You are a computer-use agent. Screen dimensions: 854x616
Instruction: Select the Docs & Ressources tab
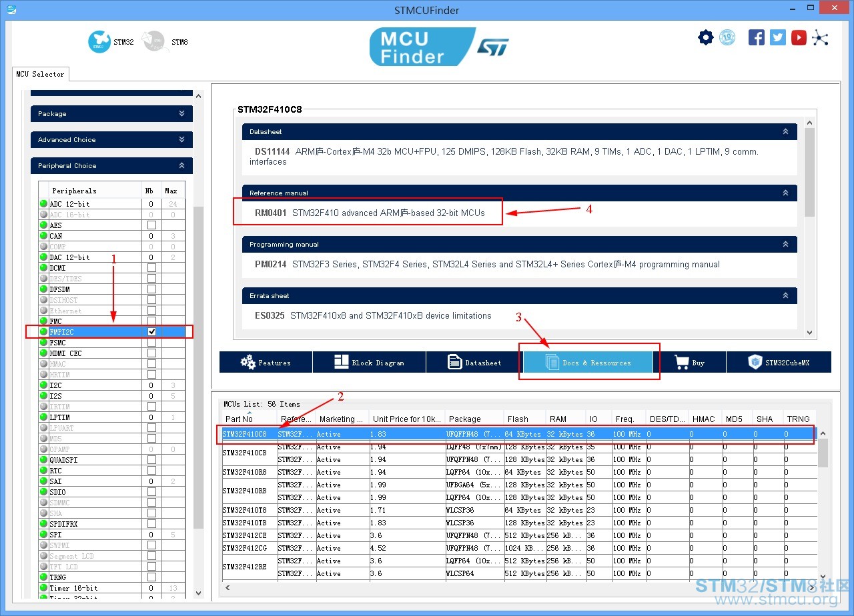pyautogui.click(x=588, y=362)
